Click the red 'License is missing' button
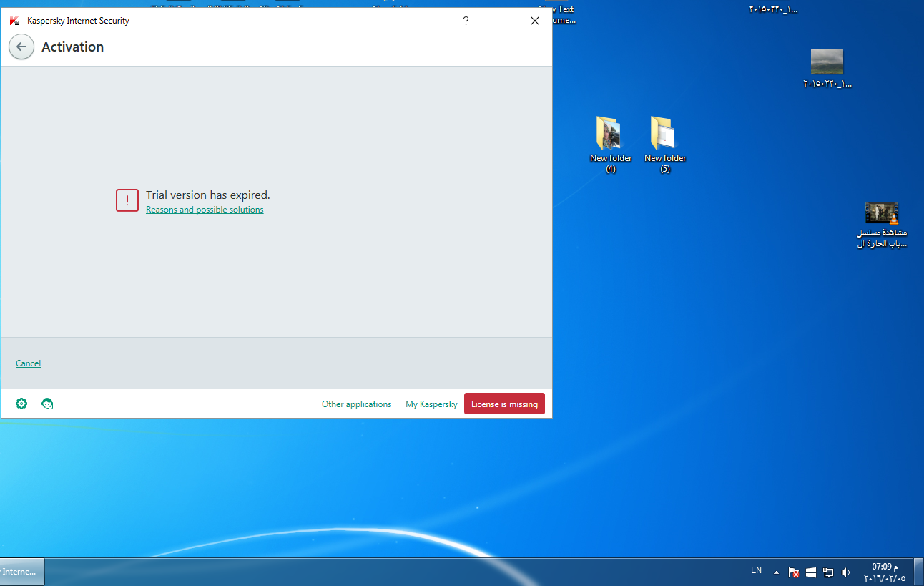This screenshot has width=924, height=586. pos(504,404)
